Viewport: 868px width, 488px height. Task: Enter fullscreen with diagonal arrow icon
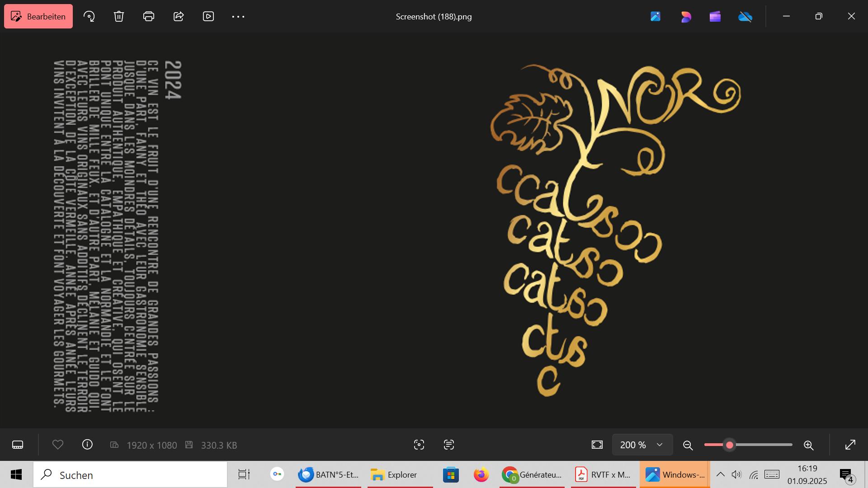(x=850, y=445)
